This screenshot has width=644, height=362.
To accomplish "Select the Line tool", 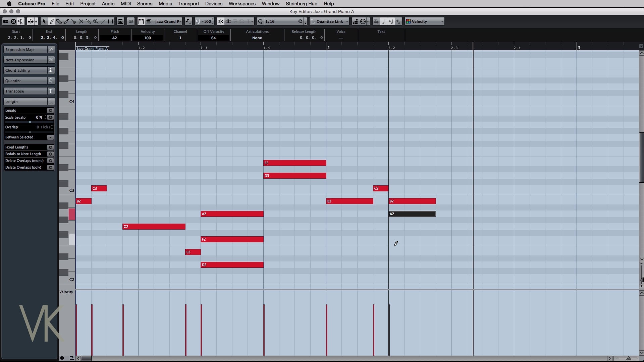I will (x=103, y=21).
